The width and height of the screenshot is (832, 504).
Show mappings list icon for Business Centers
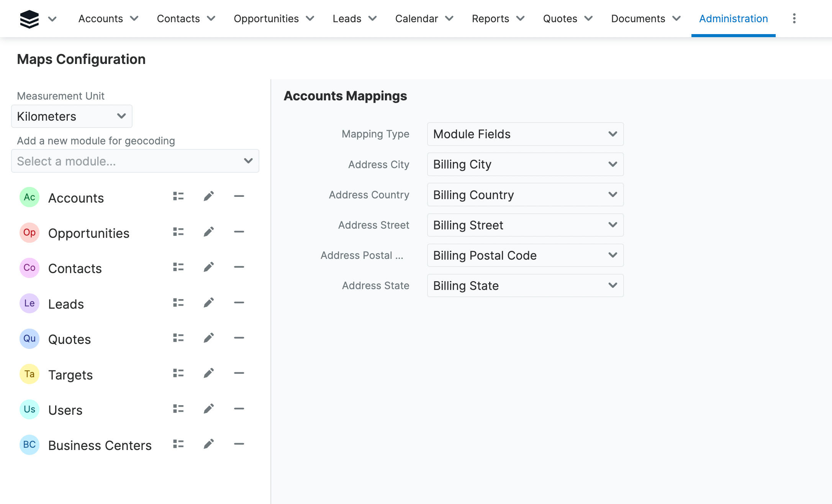click(178, 444)
